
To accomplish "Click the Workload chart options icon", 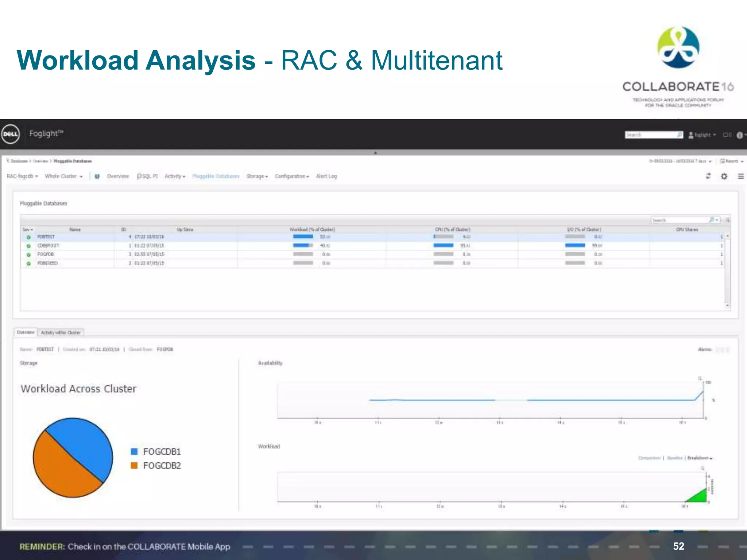I will pyautogui.click(x=703, y=468).
